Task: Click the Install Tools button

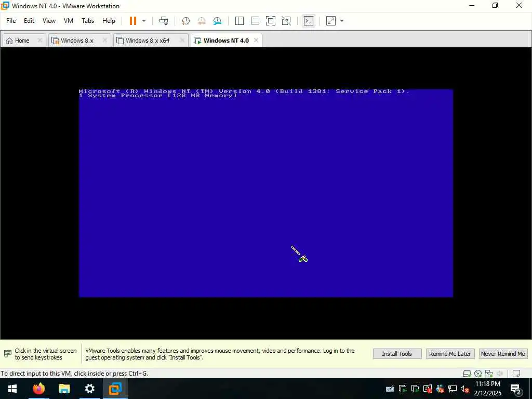Action: (x=397, y=354)
